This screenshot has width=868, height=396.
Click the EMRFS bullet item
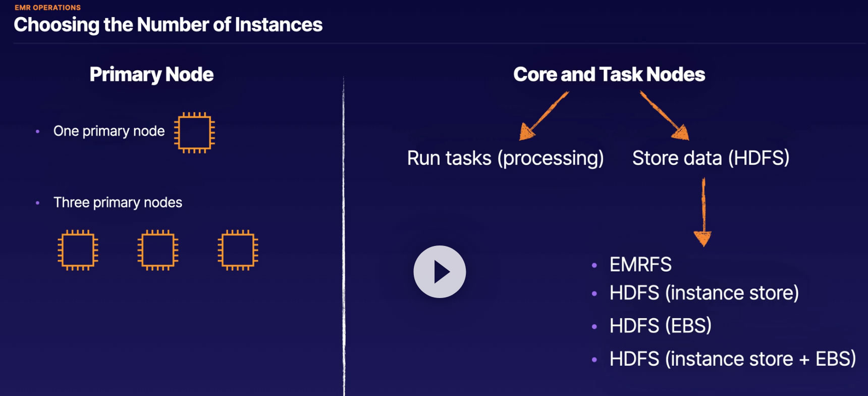pos(640,265)
